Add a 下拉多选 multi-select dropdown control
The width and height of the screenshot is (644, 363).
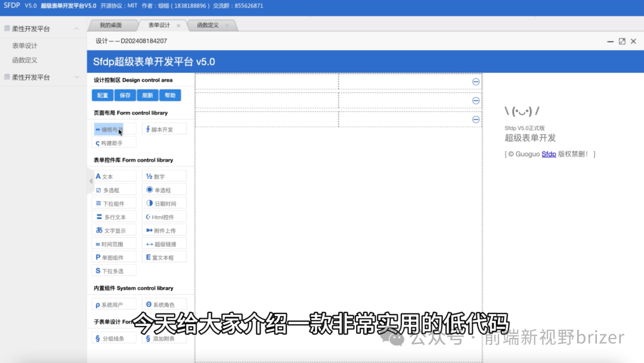[x=114, y=271]
